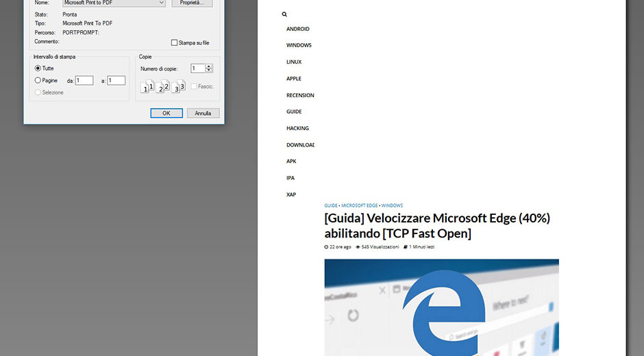
Task: Open the ANDROID menu item
Action: [298, 29]
